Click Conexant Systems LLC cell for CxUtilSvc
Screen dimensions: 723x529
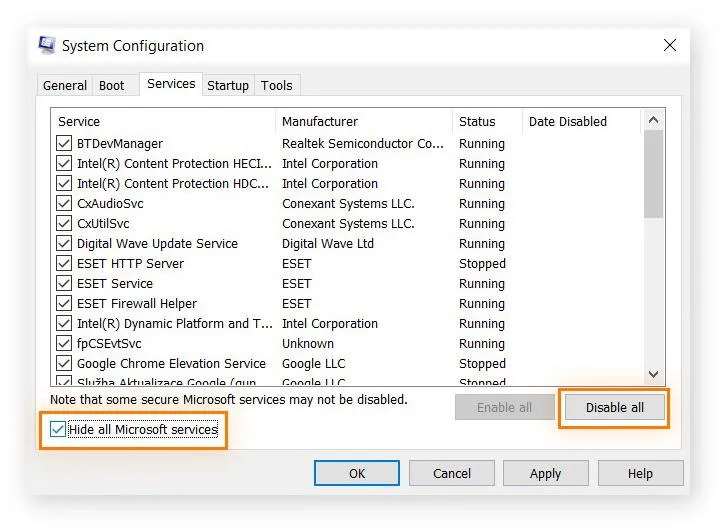tap(349, 223)
